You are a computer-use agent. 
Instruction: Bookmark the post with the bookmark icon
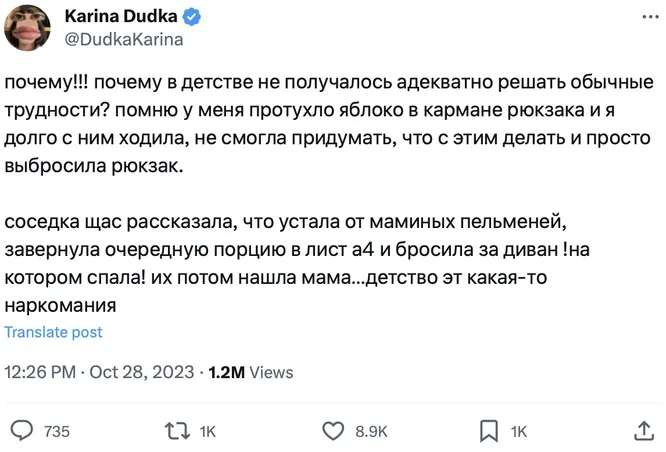click(489, 431)
